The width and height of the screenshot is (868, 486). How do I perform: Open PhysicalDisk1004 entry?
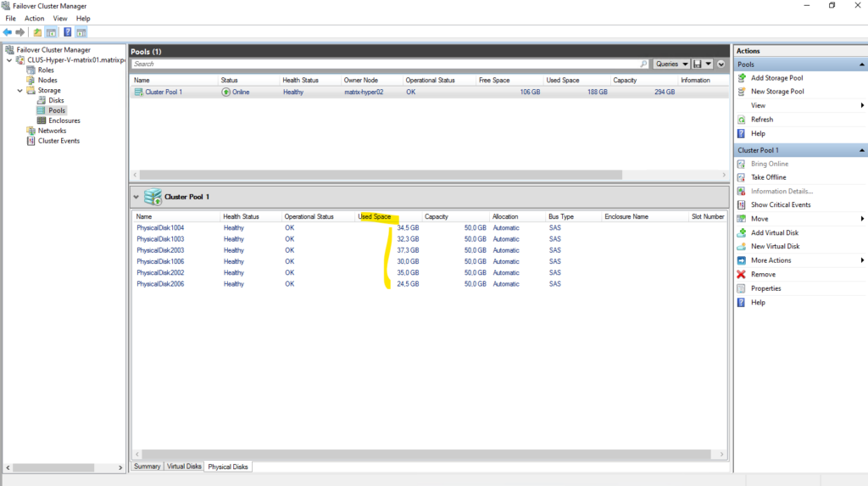click(160, 228)
